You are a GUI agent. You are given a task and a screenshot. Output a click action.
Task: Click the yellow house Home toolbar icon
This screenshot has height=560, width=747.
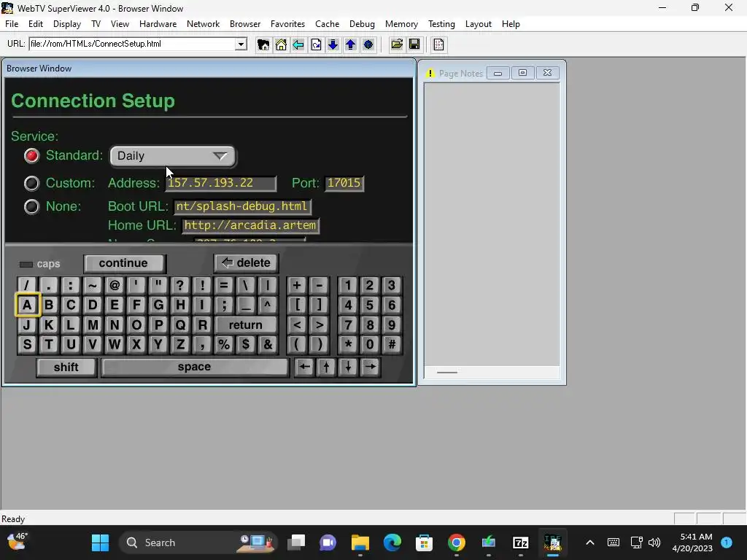pos(281,44)
